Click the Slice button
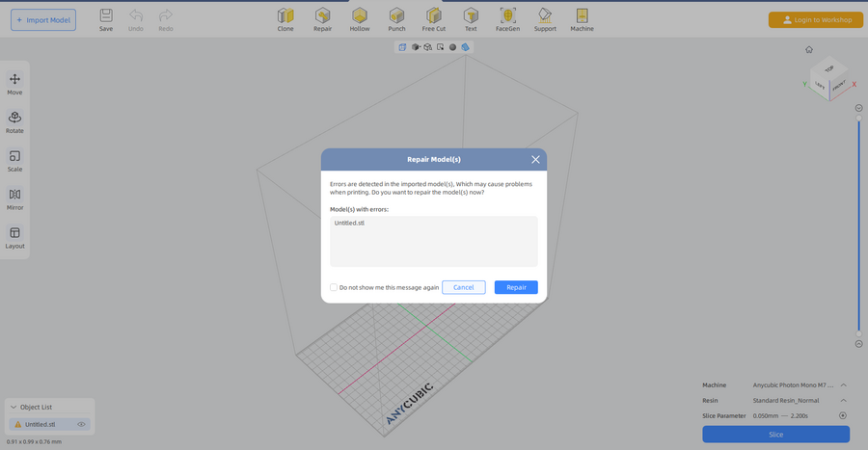Screen dimensions: 868x450 point(776,435)
